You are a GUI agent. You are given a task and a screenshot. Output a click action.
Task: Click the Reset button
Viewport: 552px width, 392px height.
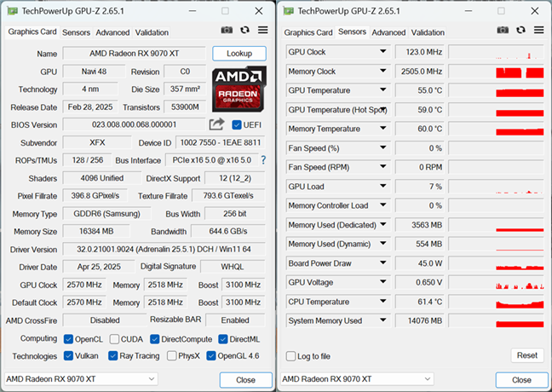pos(527,355)
